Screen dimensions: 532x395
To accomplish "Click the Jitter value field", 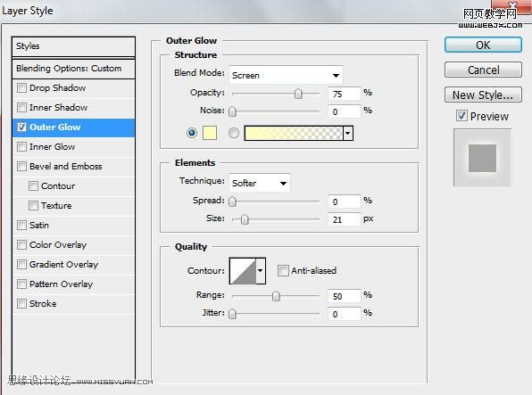I will click(345, 314).
